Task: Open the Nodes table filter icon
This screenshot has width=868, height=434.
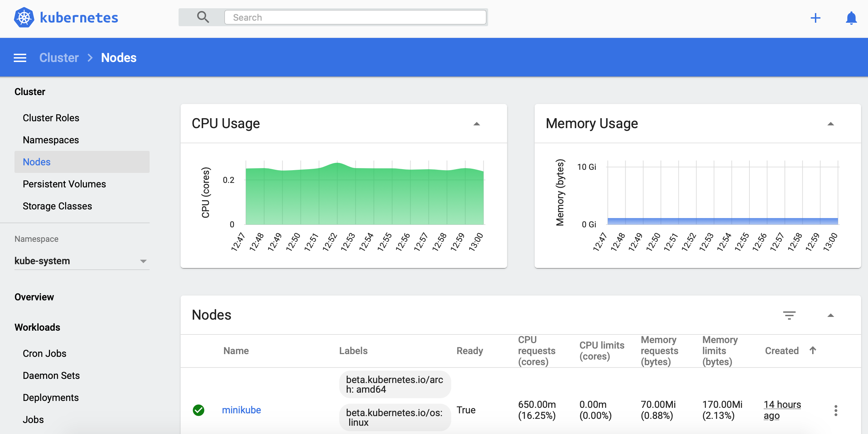Action: [x=789, y=315]
